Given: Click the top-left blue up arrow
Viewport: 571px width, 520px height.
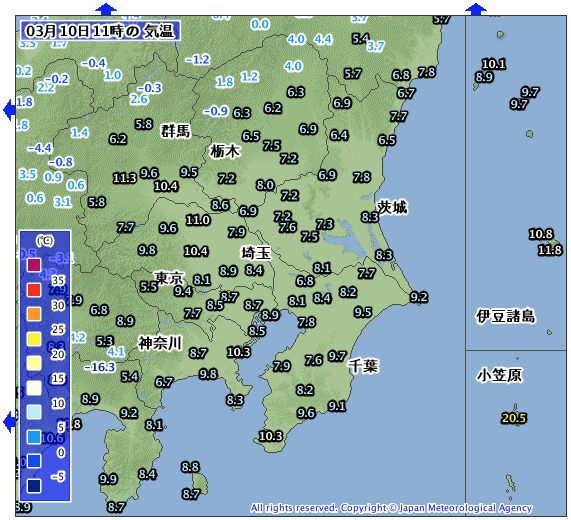Looking at the screenshot, I should [x=106, y=9].
